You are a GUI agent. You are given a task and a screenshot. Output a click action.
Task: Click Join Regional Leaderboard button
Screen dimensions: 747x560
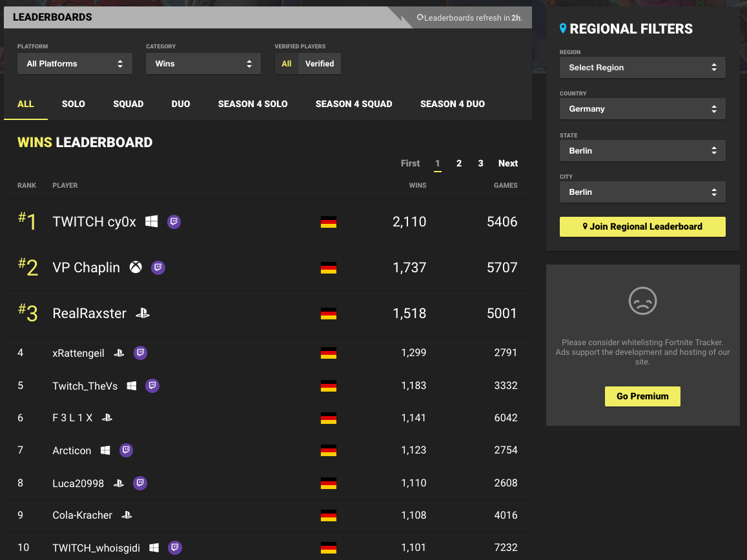click(642, 226)
